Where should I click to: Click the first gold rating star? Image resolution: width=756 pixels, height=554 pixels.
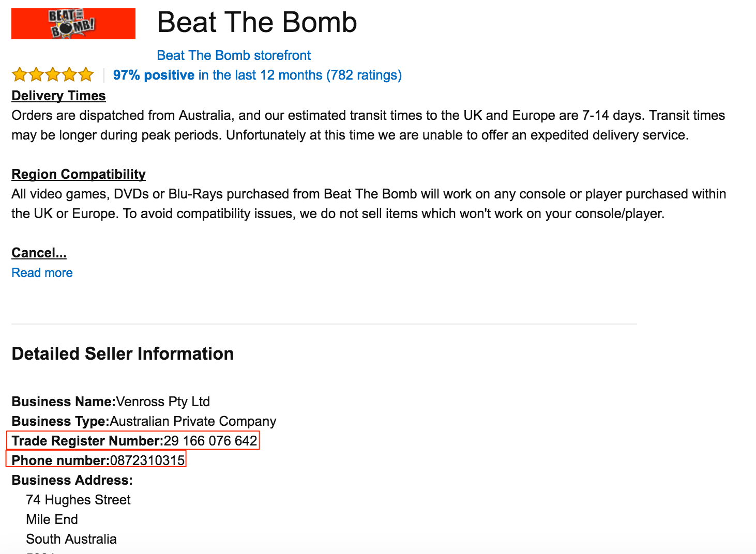20,75
